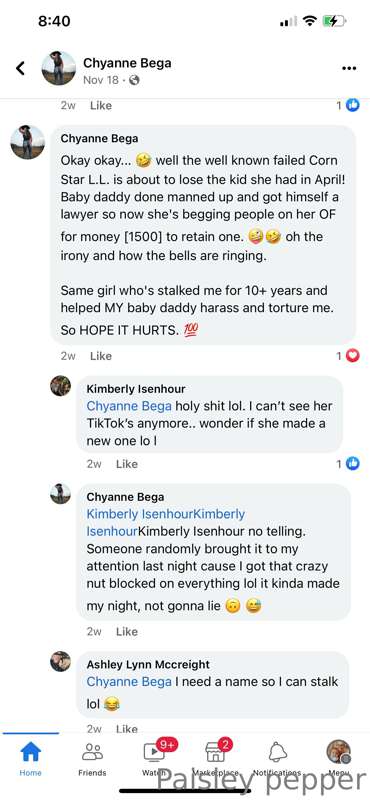Open the three-dot post options menu
This screenshot has height=800, width=370.
(x=349, y=68)
